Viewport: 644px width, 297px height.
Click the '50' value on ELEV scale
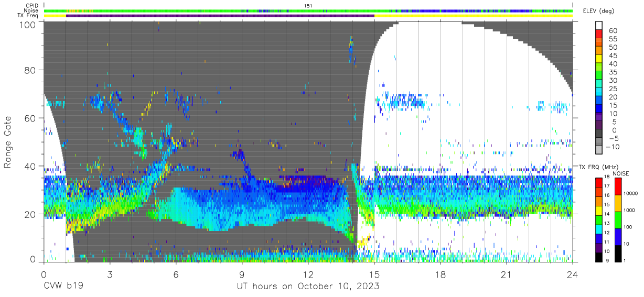coord(612,47)
